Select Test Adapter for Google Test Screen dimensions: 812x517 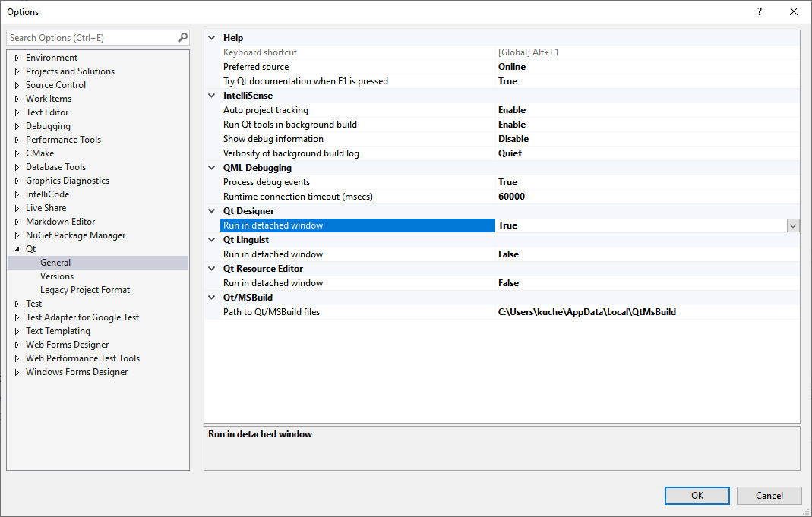[82, 317]
